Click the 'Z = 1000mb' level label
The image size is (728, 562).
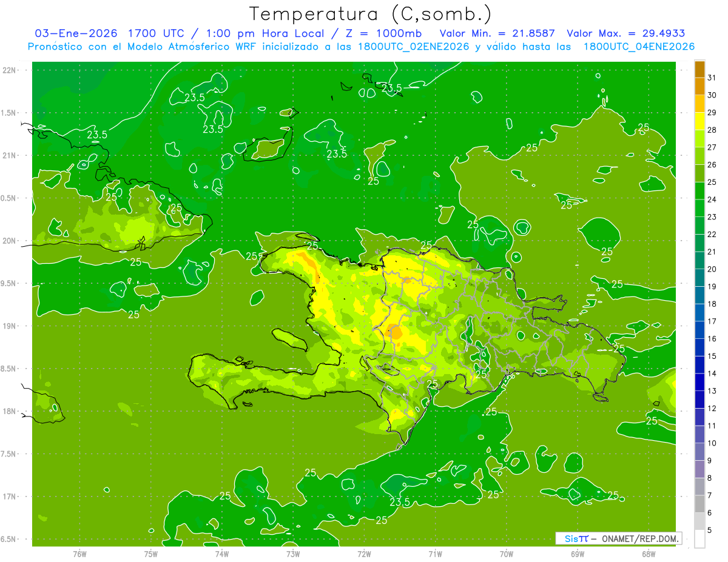click(382, 33)
